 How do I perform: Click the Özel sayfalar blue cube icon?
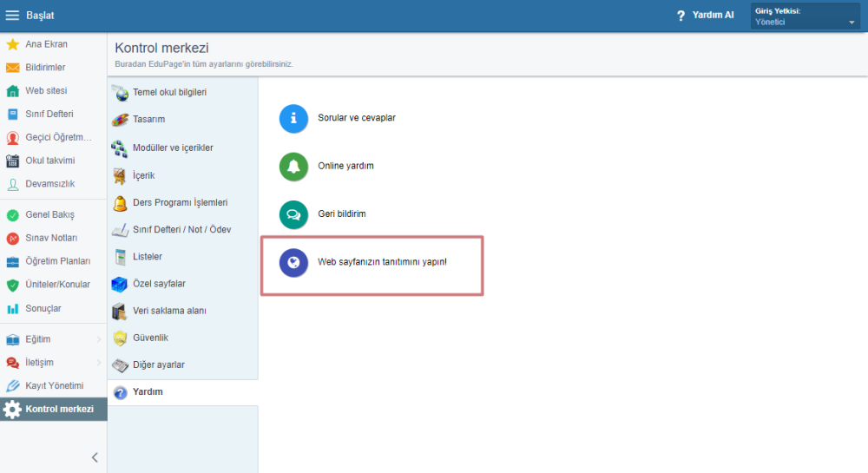120,285
